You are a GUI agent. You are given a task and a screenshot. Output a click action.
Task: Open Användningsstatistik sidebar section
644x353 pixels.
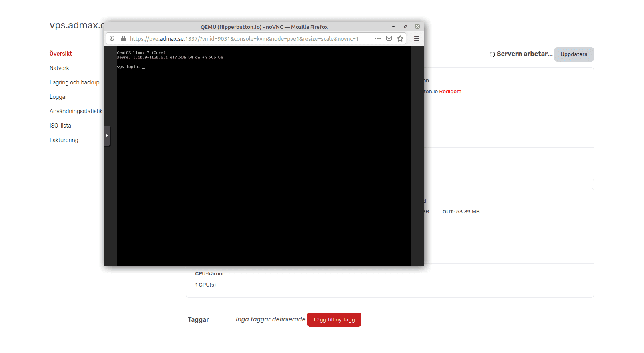pos(76,111)
